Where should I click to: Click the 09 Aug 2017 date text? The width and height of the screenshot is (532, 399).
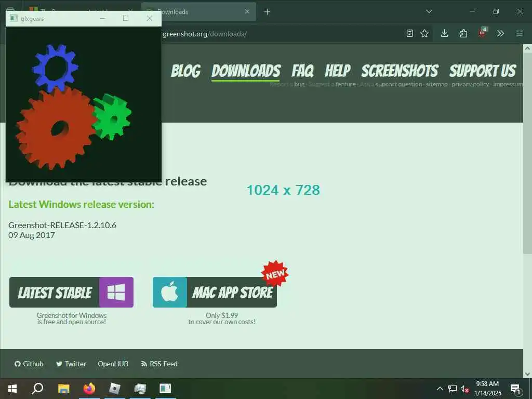click(x=32, y=235)
